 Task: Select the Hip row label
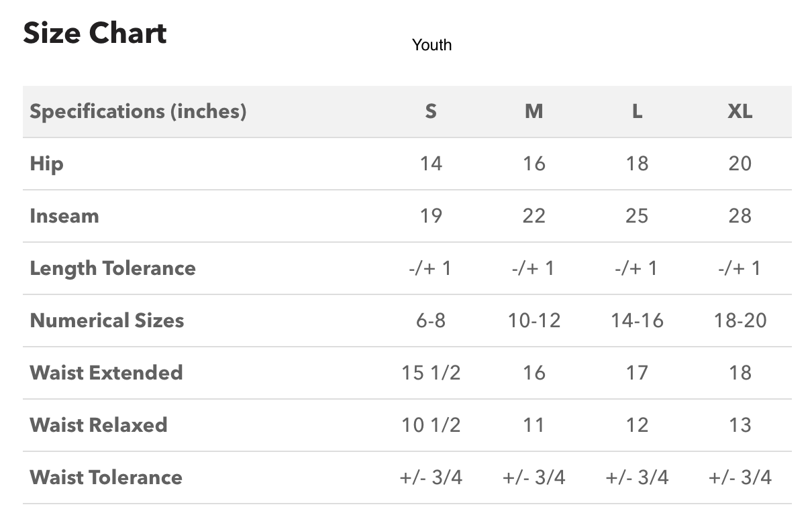click(47, 164)
